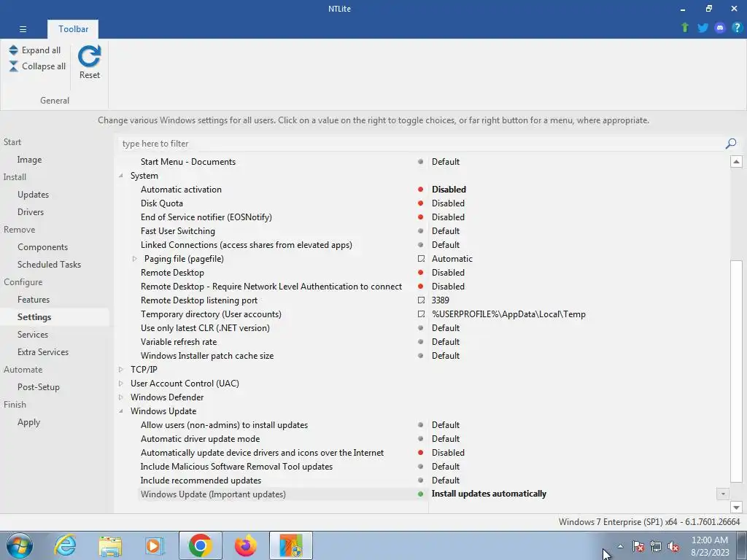This screenshot has width=747, height=560.
Task: Go to the Apply sidebar page
Action: (x=28, y=422)
